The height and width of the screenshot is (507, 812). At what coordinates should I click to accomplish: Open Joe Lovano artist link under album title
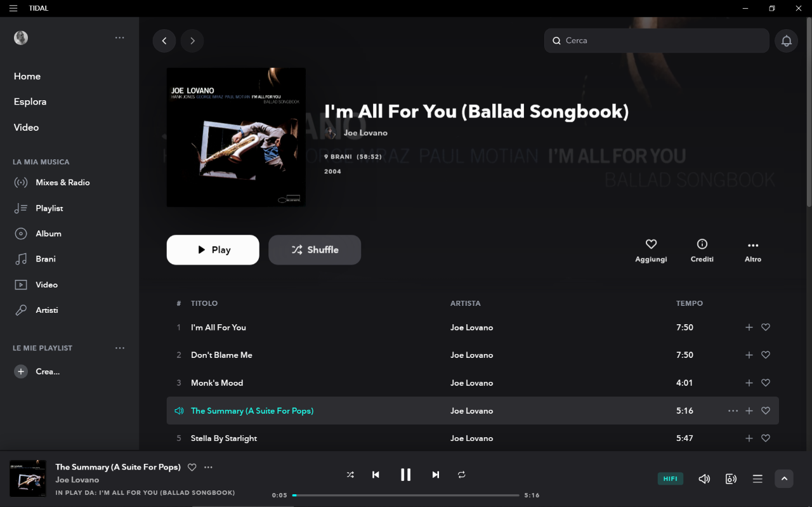tap(365, 133)
